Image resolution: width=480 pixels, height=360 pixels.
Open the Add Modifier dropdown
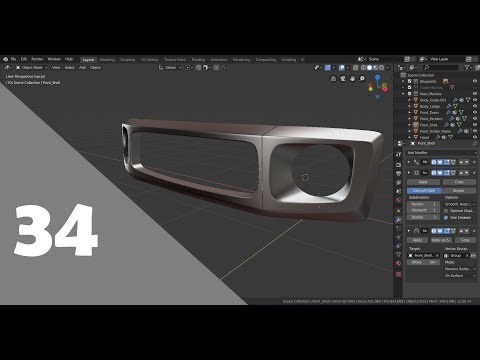click(x=441, y=153)
